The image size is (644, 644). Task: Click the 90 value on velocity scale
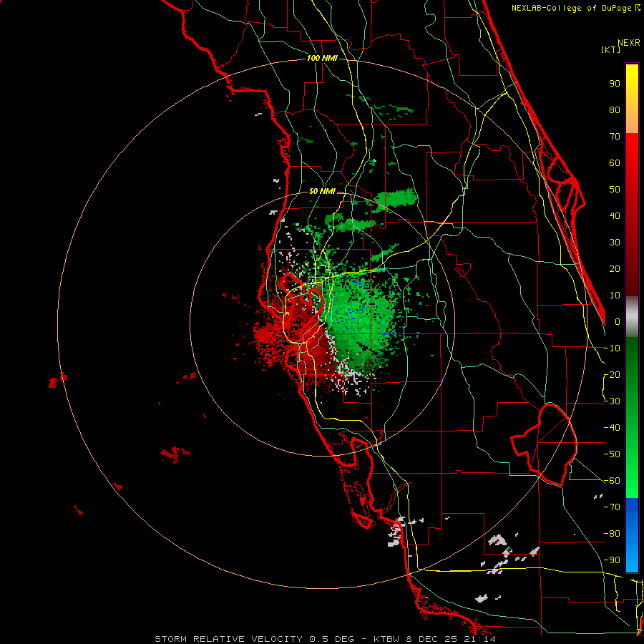pyautogui.click(x=615, y=84)
